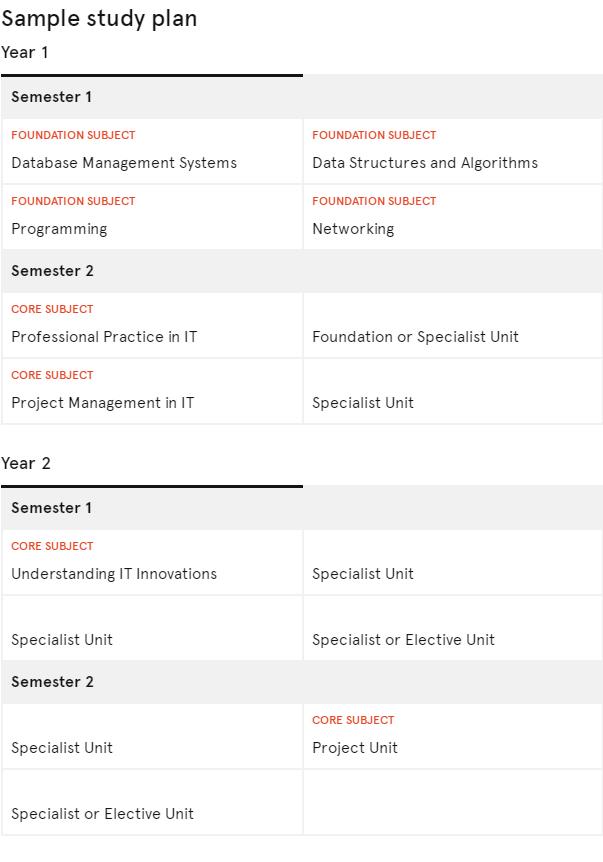
Task: Select the Year 2 heading
Action: coord(26,463)
